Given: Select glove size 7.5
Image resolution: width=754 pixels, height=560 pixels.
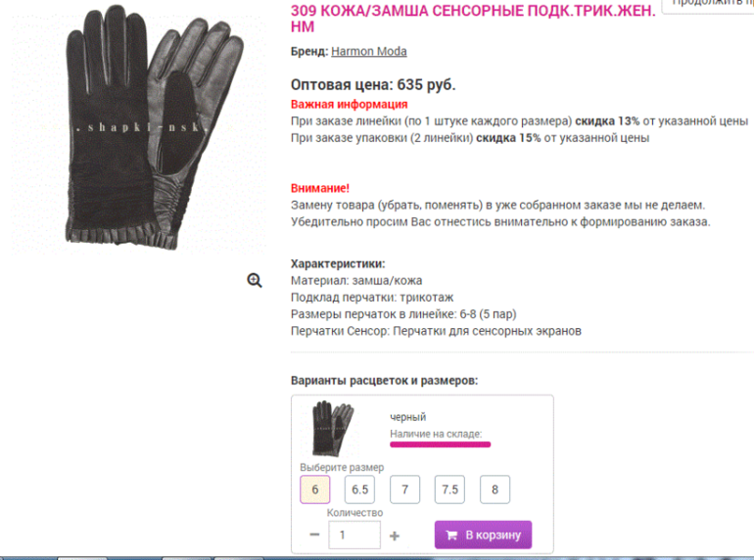Looking at the screenshot, I should coord(449,490).
